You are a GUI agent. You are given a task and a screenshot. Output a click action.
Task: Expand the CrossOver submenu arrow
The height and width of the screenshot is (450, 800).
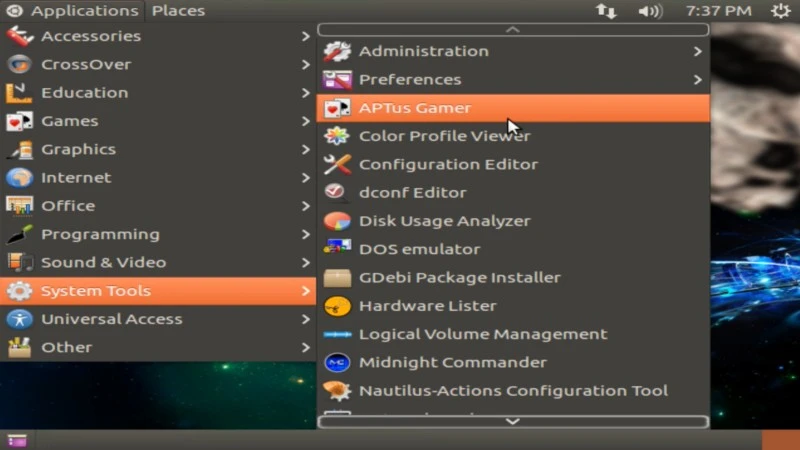point(305,64)
